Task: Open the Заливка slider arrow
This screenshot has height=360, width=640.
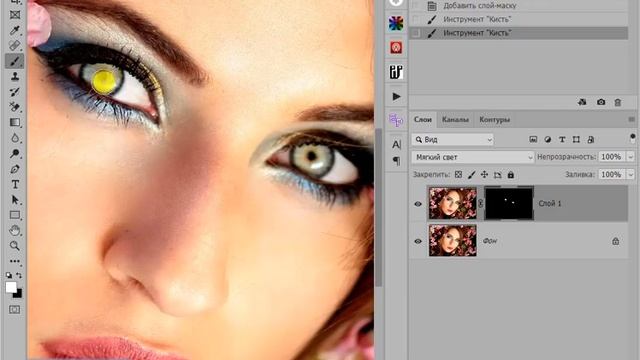Action: coord(631,174)
